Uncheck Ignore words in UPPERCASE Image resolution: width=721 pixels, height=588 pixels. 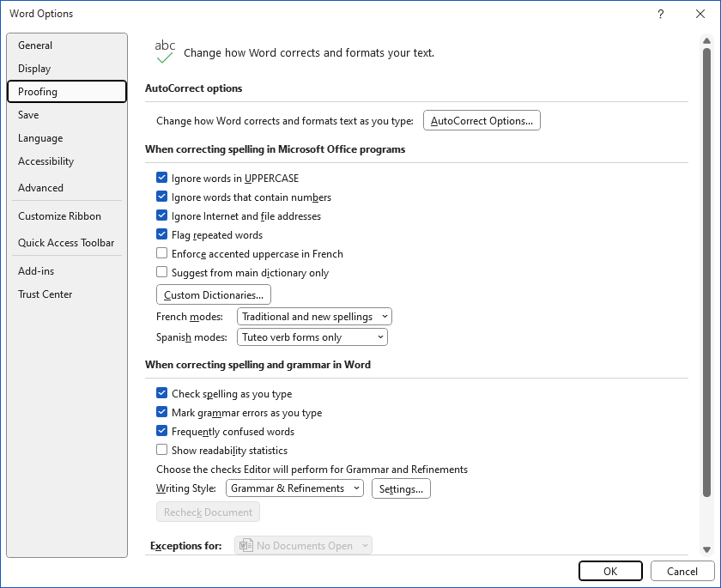pyautogui.click(x=162, y=178)
